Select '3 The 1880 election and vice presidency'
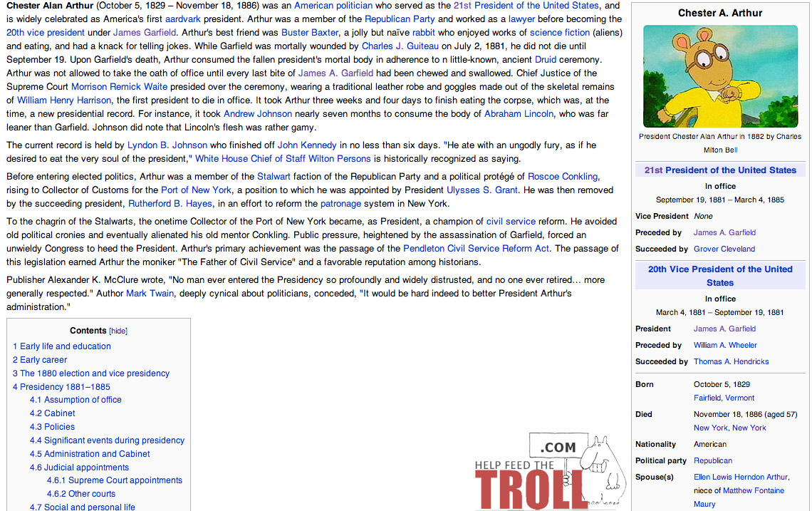This screenshot has width=812, height=511. click(91, 373)
